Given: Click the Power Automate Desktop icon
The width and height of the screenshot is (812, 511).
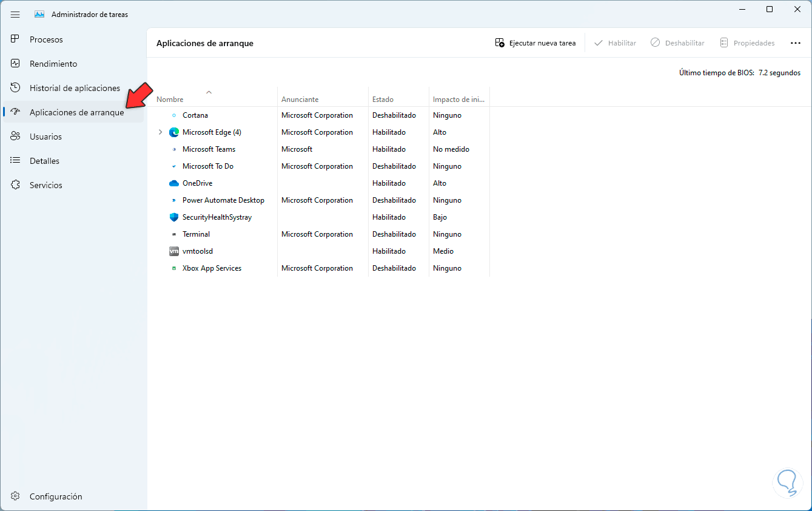Looking at the screenshot, I should click(175, 200).
